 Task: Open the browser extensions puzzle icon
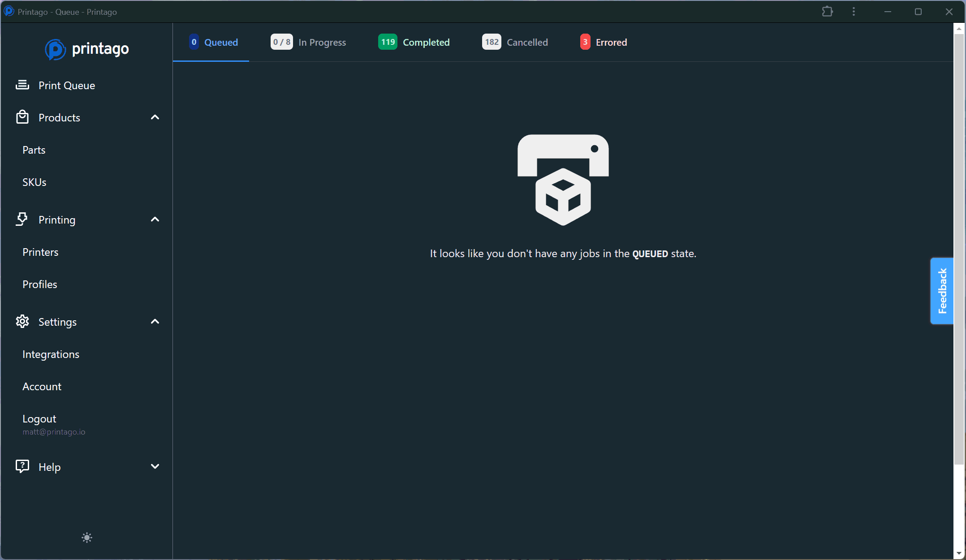pos(827,12)
